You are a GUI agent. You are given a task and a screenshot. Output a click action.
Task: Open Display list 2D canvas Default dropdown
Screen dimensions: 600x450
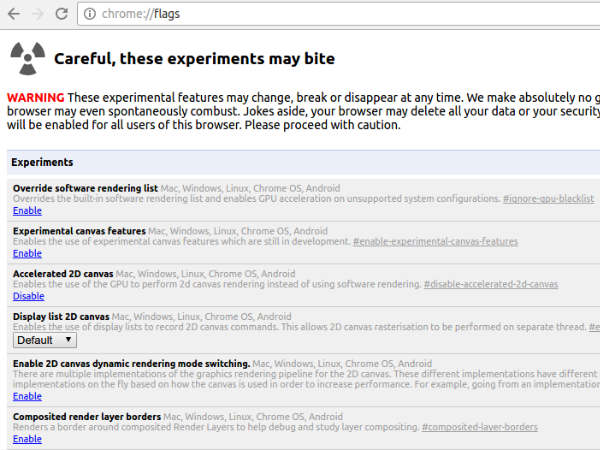[x=44, y=340]
